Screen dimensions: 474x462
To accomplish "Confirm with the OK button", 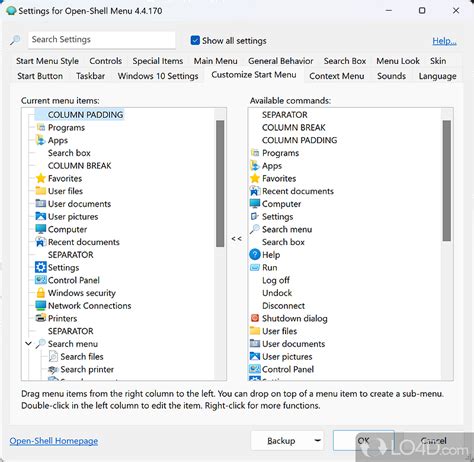I will (x=363, y=441).
